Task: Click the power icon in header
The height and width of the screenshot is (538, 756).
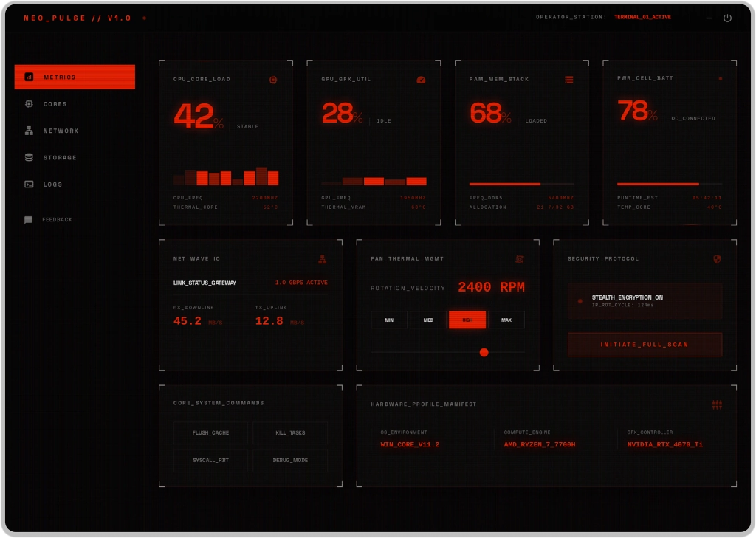Action: [727, 18]
